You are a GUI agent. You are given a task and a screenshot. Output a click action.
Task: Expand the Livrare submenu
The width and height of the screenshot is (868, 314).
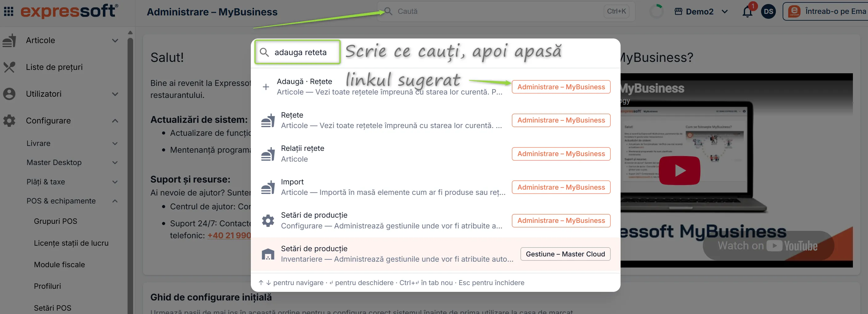click(115, 143)
